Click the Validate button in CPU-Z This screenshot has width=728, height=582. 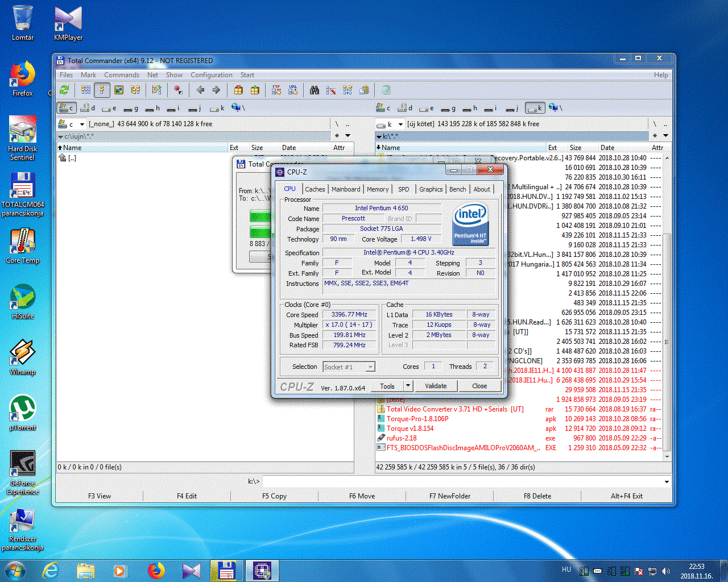(436, 386)
